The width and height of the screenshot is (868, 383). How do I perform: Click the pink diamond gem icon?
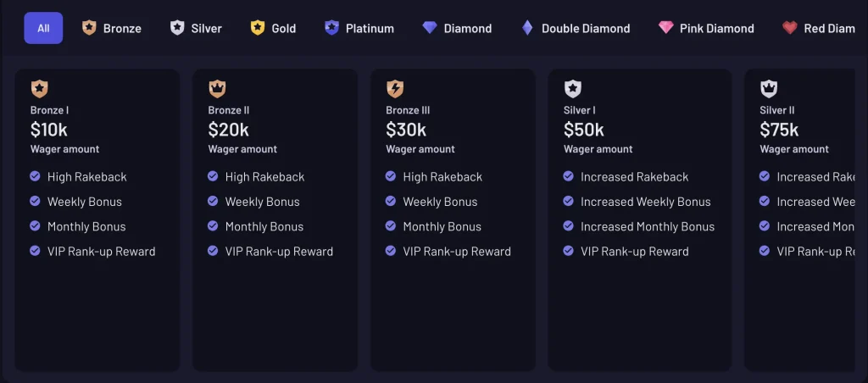click(x=666, y=28)
